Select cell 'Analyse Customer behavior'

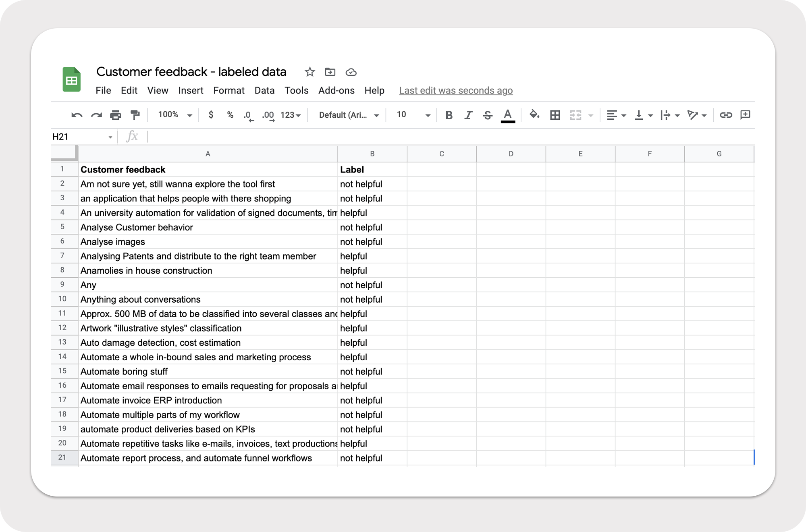[x=208, y=227]
